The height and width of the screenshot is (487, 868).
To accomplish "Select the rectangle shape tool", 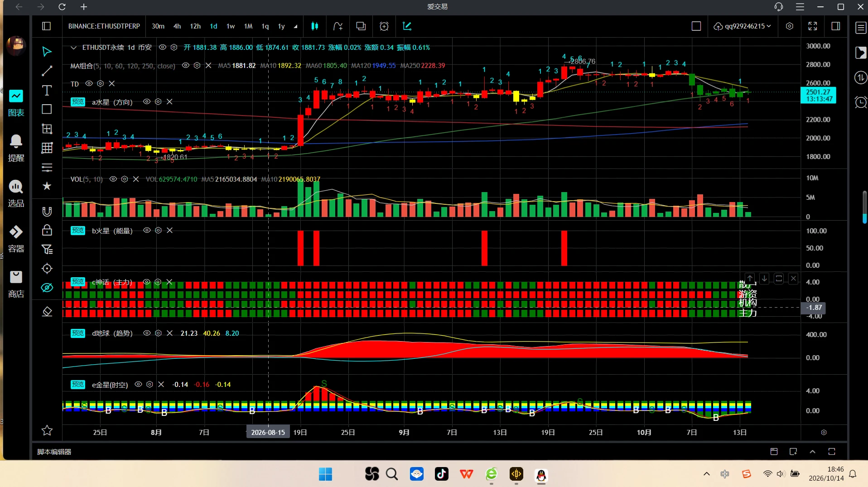I will pos(47,109).
